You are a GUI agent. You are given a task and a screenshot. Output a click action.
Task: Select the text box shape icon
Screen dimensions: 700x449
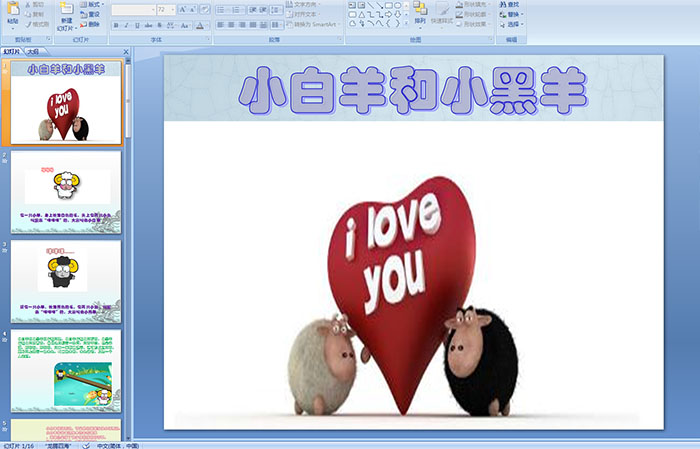(x=352, y=5)
